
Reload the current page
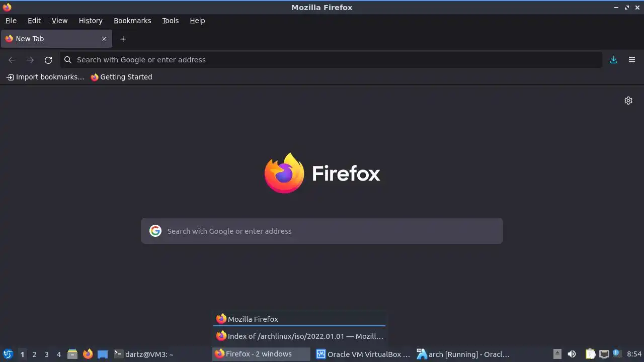[x=48, y=60]
